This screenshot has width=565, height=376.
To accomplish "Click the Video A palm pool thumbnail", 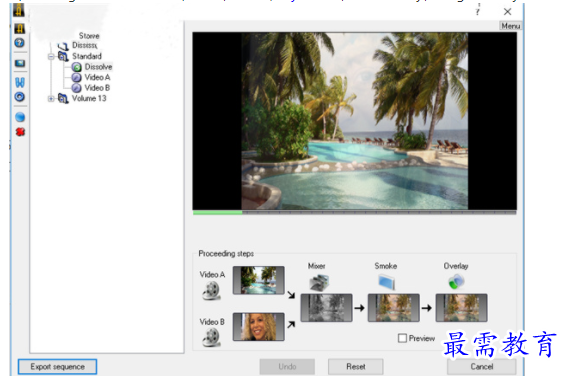I will click(258, 280).
